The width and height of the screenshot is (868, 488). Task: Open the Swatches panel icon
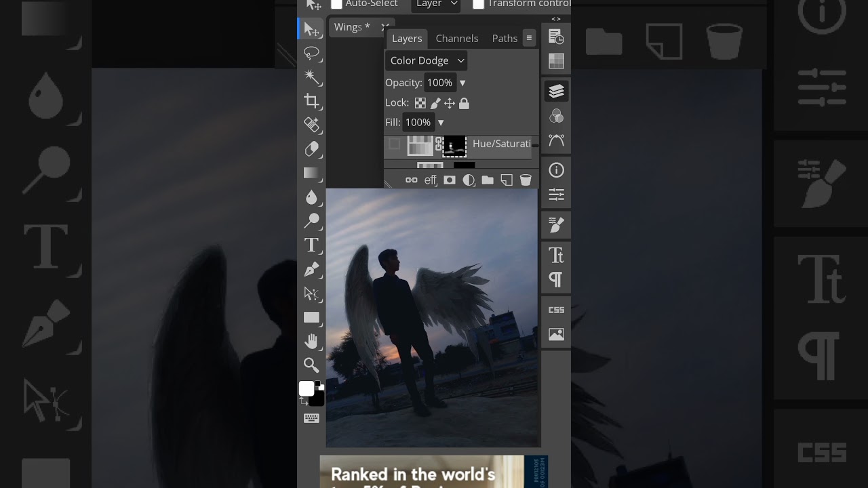coord(556,62)
